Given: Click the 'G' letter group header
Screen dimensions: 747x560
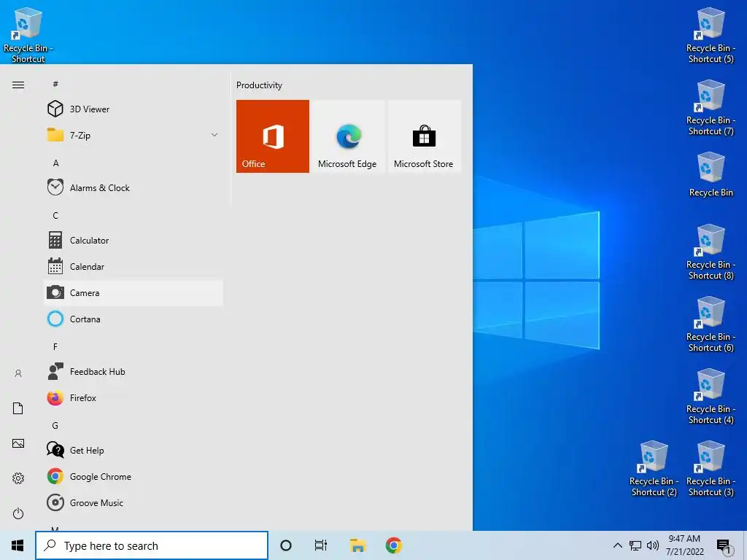Looking at the screenshot, I should [55, 425].
